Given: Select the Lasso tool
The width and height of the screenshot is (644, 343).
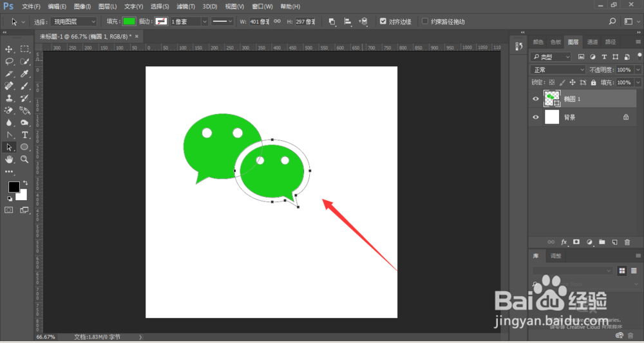Looking at the screenshot, I should [8, 62].
